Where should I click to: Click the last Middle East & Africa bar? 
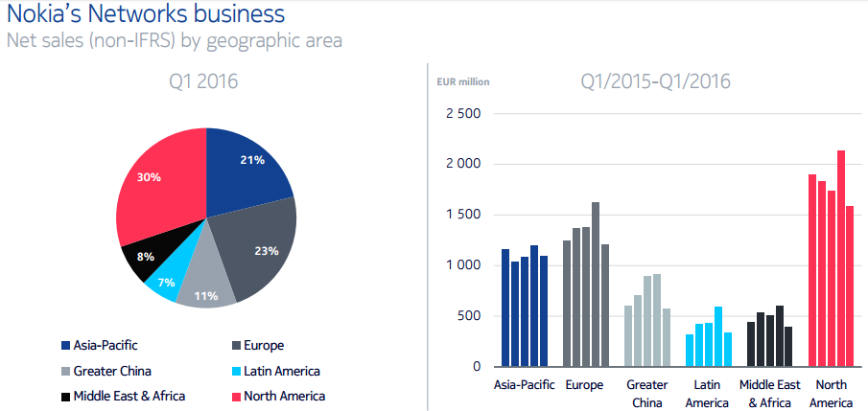click(x=788, y=346)
